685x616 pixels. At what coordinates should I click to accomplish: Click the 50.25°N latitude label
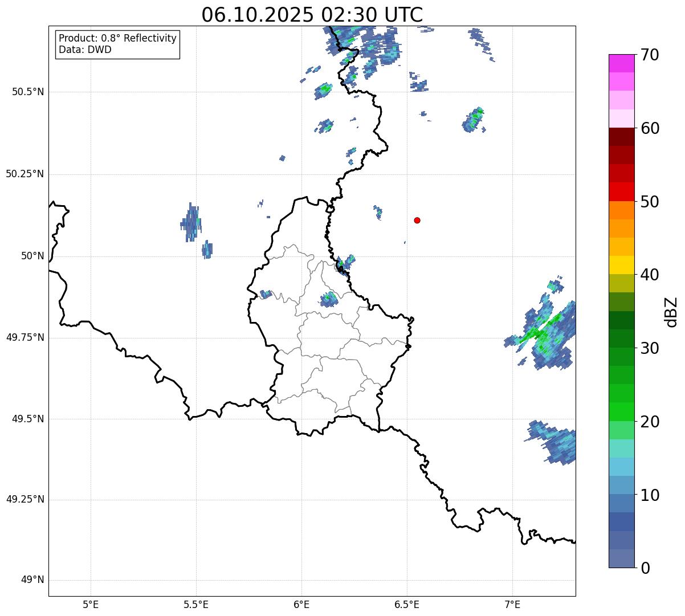pyautogui.click(x=25, y=174)
